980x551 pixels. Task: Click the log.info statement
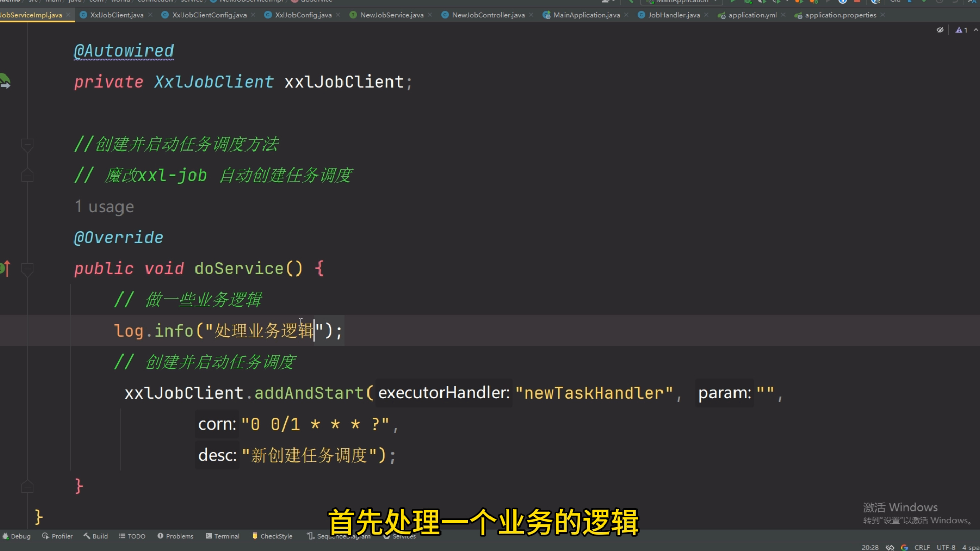(x=229, y=331)
